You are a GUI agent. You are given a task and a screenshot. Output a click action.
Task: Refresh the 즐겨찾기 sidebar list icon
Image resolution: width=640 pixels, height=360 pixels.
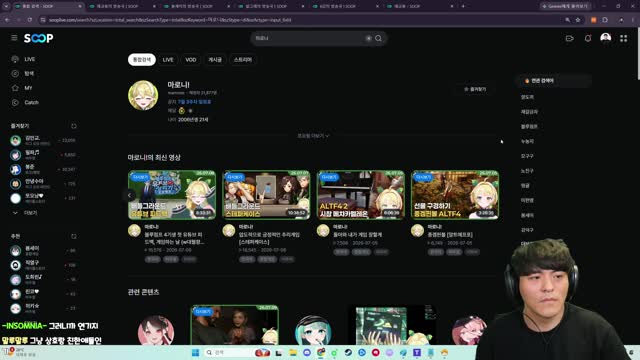point(74,126)
